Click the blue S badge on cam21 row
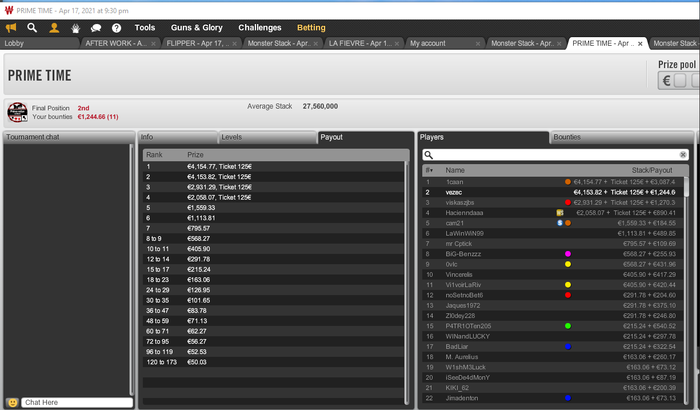The image size is (700, 410). point(559,223)
